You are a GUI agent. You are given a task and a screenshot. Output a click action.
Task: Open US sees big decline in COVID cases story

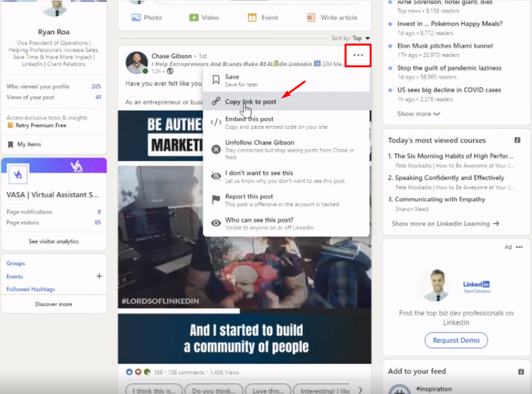449,90
